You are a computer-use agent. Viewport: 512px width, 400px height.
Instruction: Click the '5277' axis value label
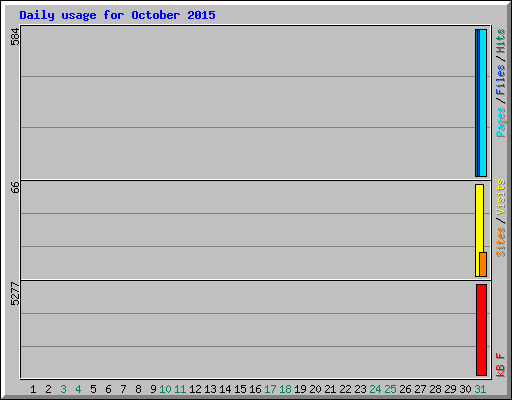click(x=15, y=294)
